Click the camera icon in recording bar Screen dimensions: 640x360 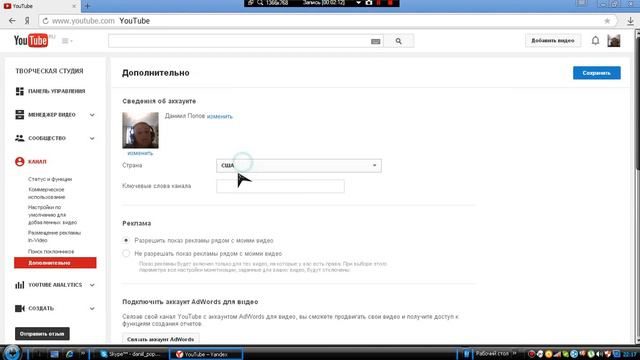click(x=369, y=3)
